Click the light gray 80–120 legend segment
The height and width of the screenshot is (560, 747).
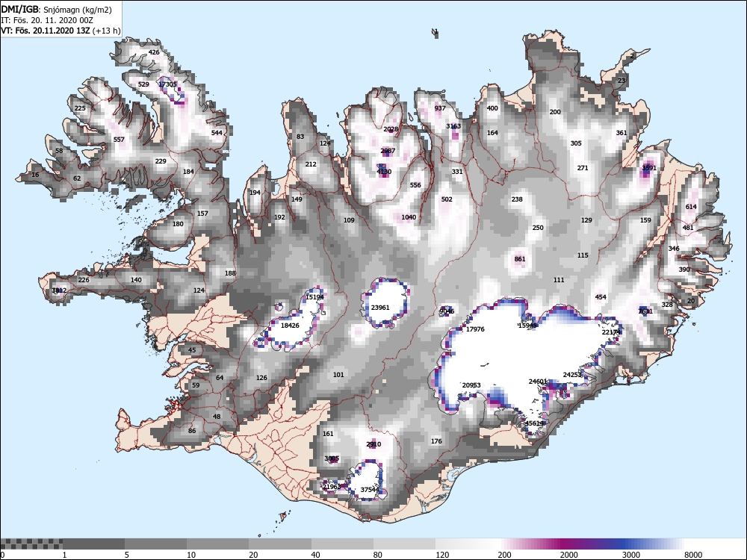[404, 544]
